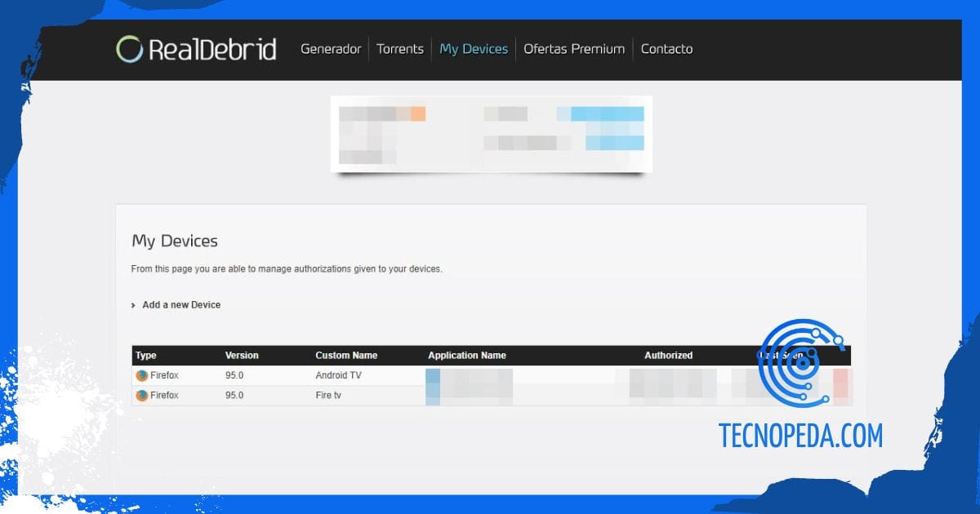Select the My Devices nav item

coord(474,49)
